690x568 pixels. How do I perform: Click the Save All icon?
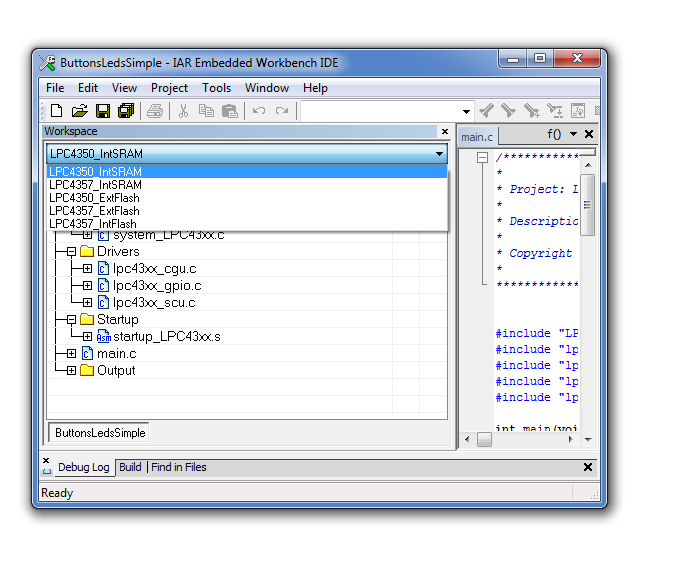(x=126, y=111)
